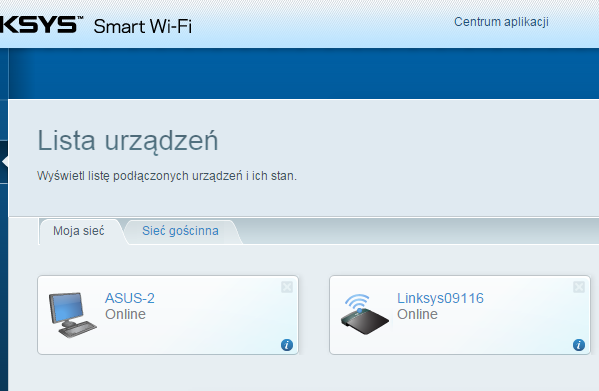Remove the ASUS-2 device card
The image size is (599, 391).
pyautogui.click(x=287, y=287)
